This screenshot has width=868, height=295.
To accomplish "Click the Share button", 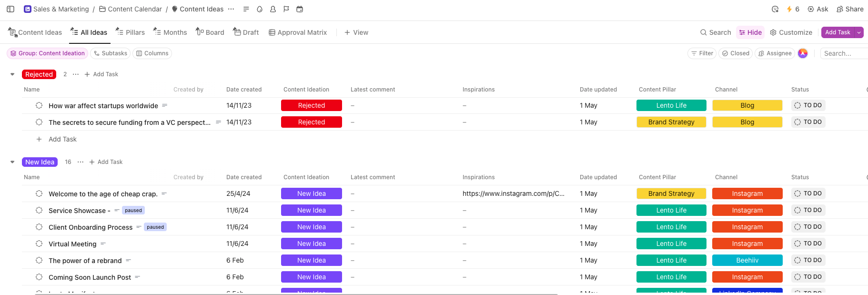I will (850, 9).
